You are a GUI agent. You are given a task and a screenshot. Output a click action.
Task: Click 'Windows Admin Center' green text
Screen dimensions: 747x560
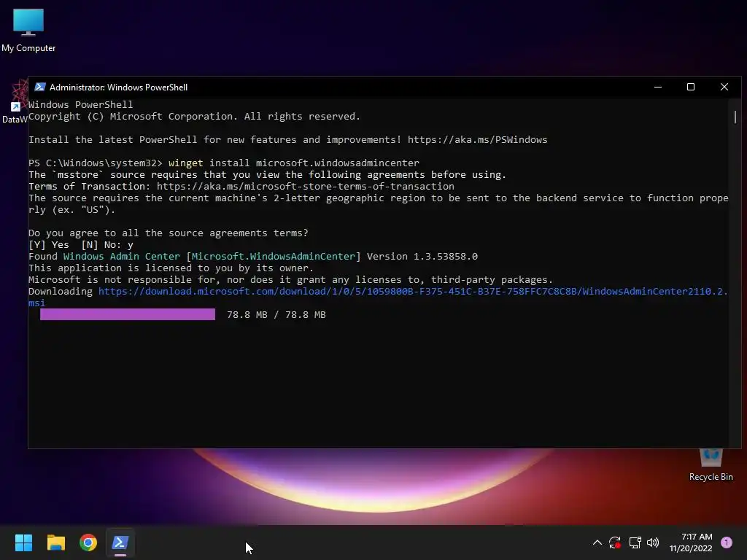[122, 256]
